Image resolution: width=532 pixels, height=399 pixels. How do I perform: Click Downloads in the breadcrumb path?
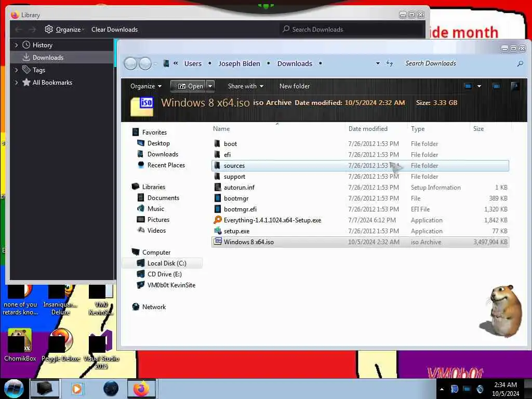[x=295, y=63]
